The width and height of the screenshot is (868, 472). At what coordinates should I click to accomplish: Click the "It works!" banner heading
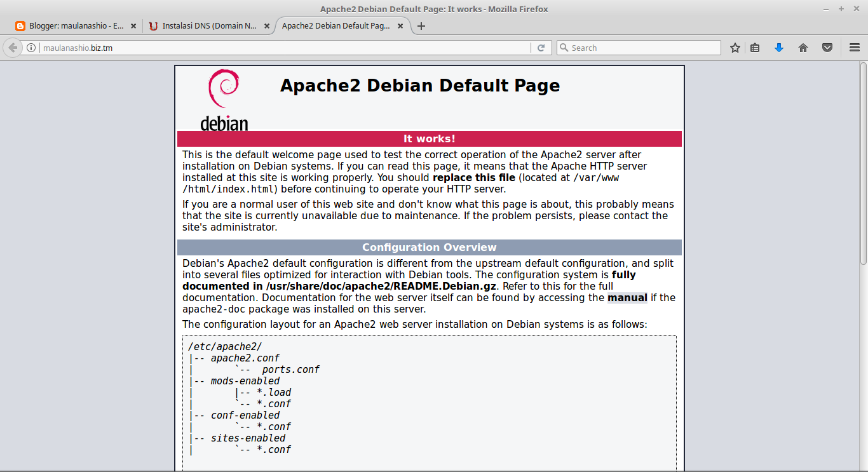(430, 139)
